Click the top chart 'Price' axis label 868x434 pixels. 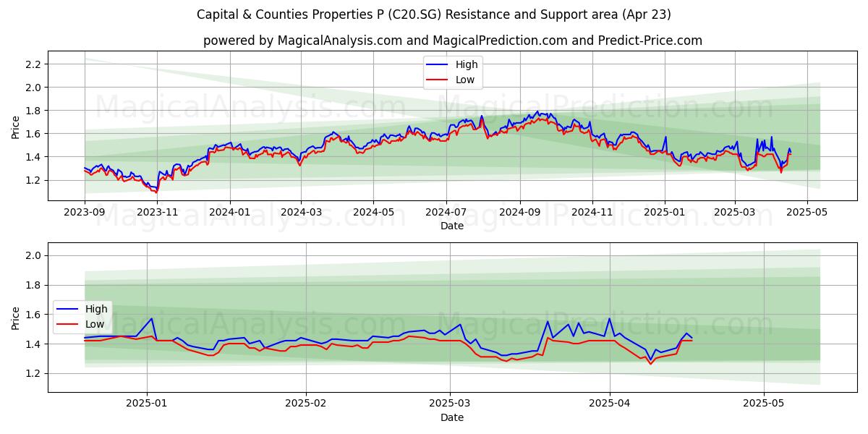[16, 126]
